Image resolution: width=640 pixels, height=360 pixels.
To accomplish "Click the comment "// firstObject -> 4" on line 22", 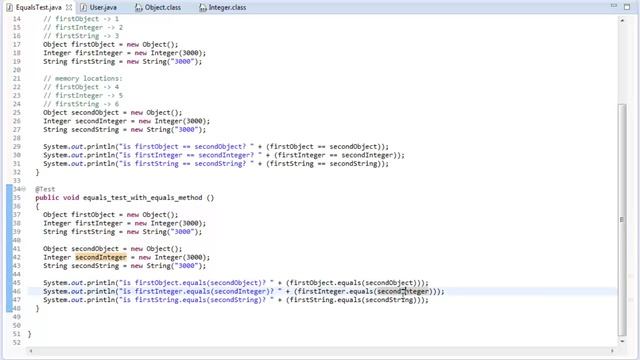I will click(x=81, y=87).
